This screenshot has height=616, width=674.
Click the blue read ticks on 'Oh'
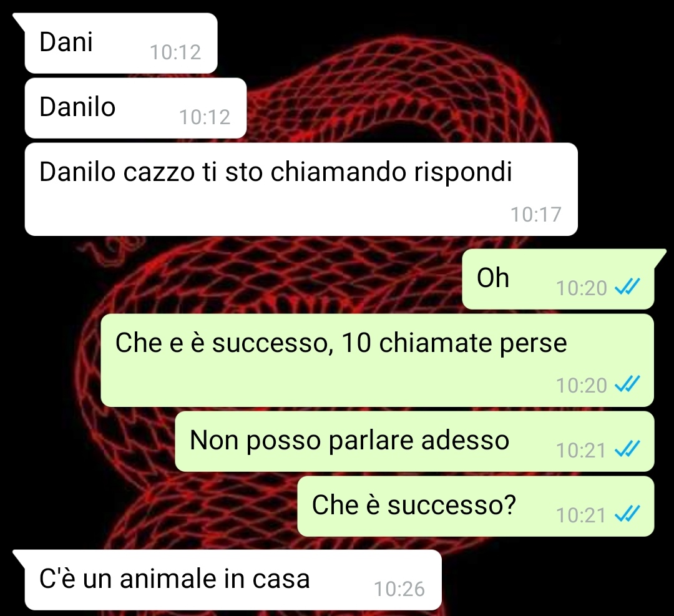(x=628, y=286)
